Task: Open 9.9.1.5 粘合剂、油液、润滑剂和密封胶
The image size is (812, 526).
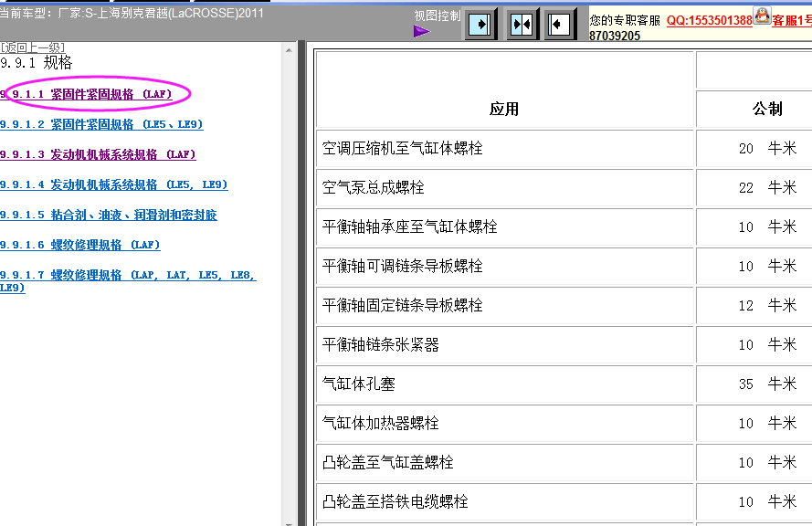Action: point(108,215)
